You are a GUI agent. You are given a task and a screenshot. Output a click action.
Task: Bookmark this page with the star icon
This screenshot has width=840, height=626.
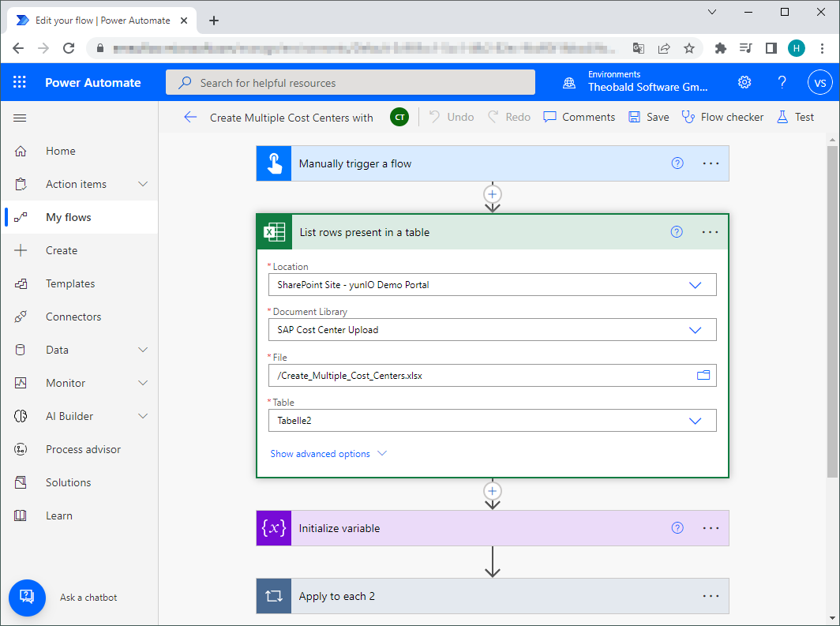(689, 48)
